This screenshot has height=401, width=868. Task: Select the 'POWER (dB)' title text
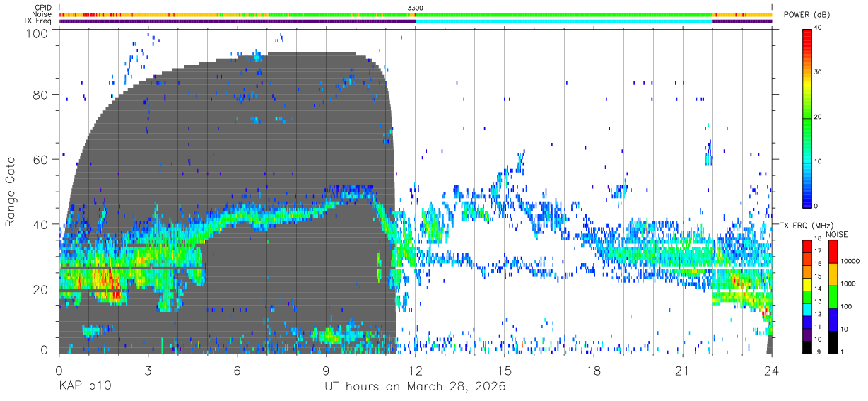(807, 15)
